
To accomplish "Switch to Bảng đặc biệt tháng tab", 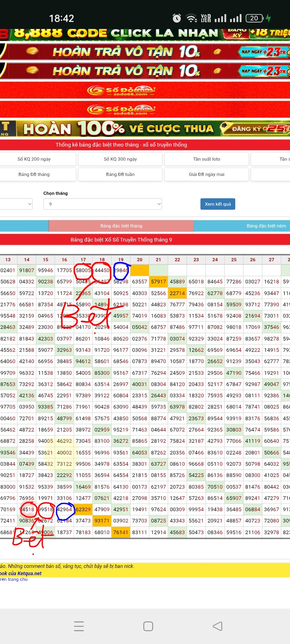I will [121, 226].
